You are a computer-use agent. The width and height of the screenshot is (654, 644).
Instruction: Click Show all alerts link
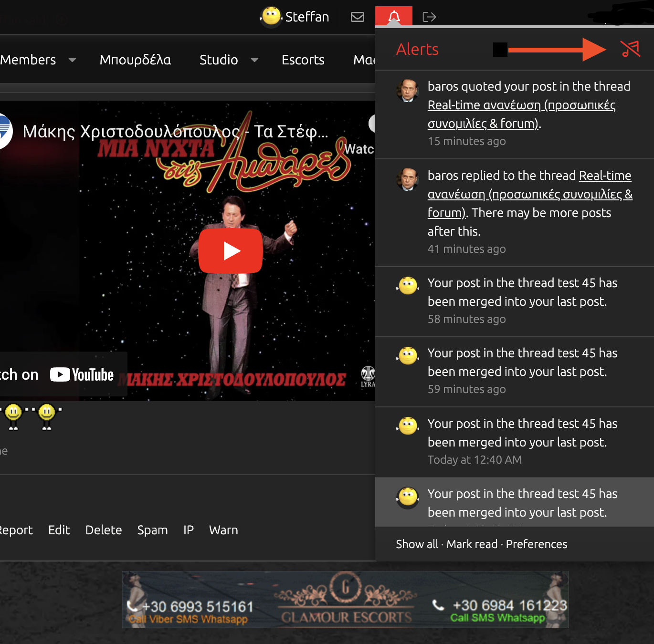(x=417, y=544)
